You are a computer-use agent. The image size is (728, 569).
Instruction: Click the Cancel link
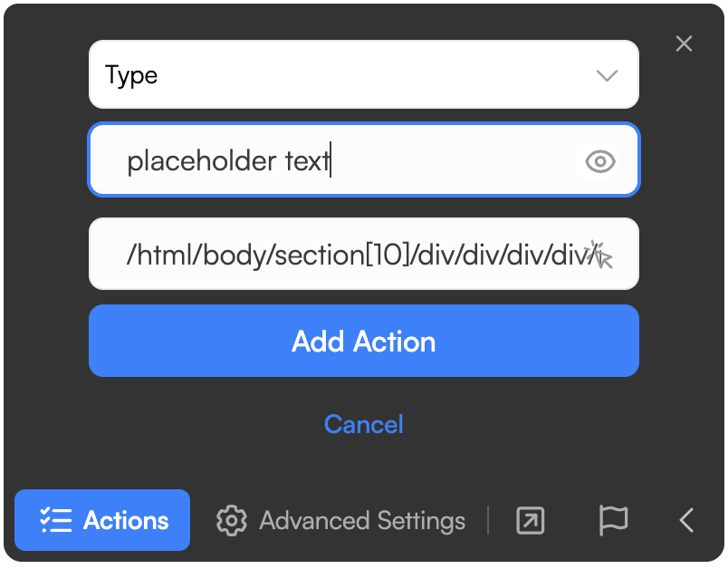point(363,424)
